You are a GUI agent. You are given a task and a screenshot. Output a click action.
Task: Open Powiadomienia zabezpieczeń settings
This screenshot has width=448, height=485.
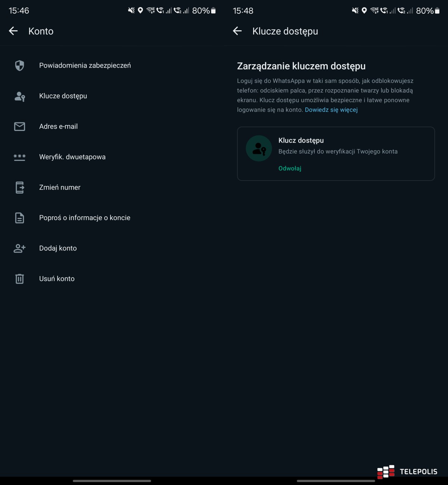(x=85, y=66)
